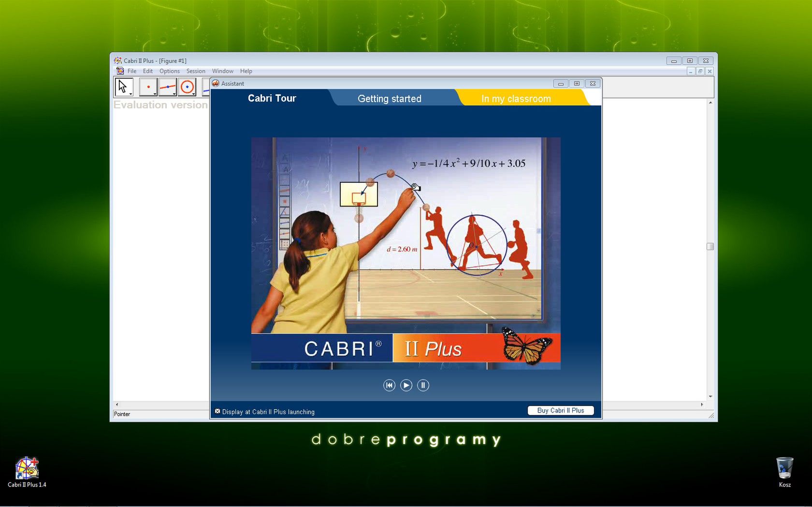Screen dimensions: 812x507
Task: Switch to the In my classroom tab
Action: [515, 98]
